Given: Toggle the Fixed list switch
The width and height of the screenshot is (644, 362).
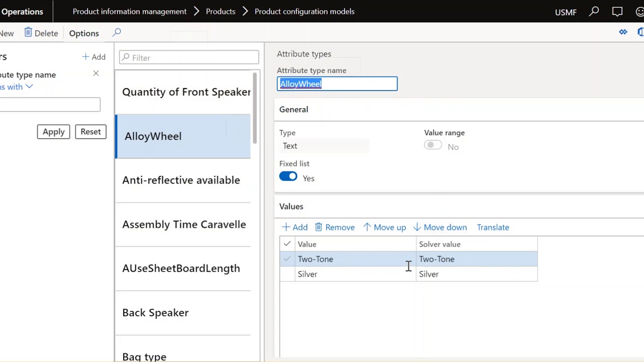Looking at the screenshot, I should (288, 176).
